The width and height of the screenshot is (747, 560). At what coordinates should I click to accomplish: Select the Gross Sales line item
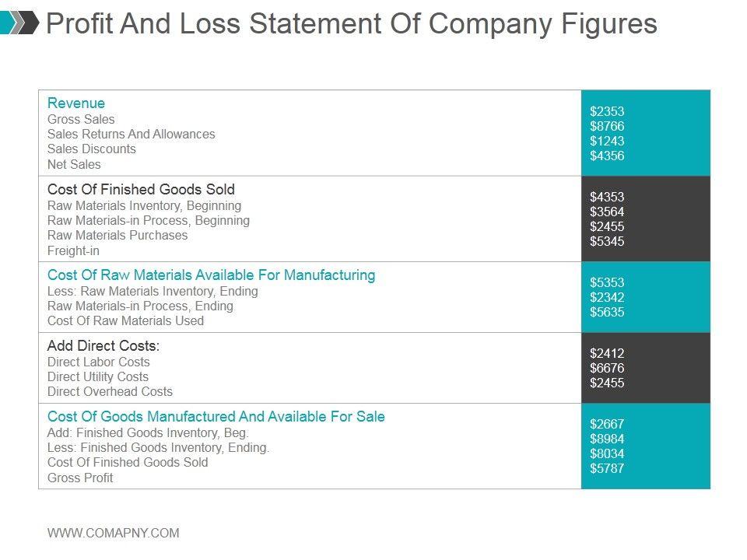click(x=81, y=119)
